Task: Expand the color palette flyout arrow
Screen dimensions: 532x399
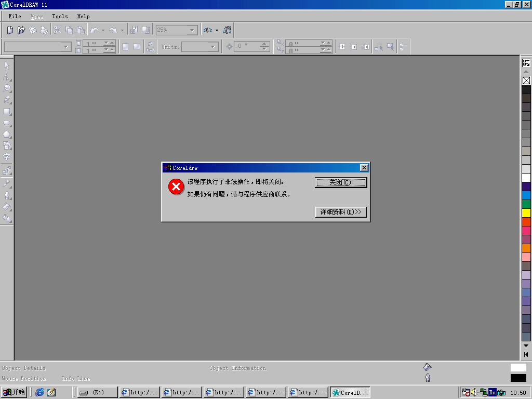Action: click(526, 354)
